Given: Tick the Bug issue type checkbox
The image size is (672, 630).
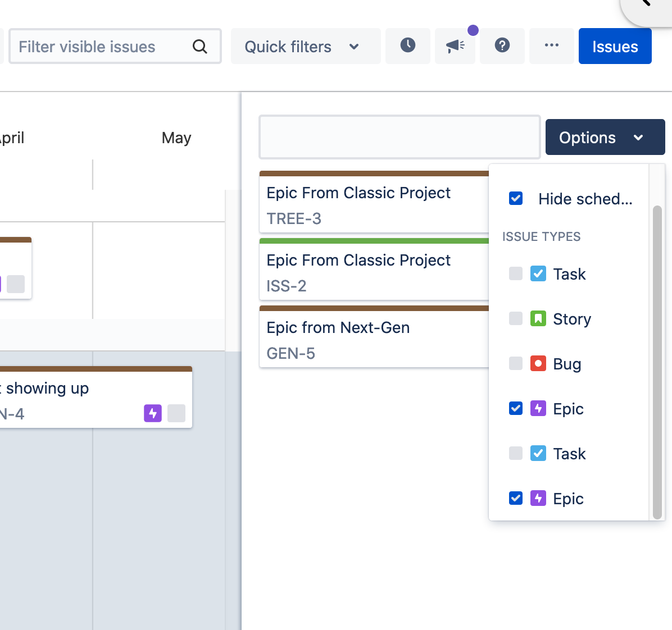Looking at the screenshot, I should pos(515,364).
